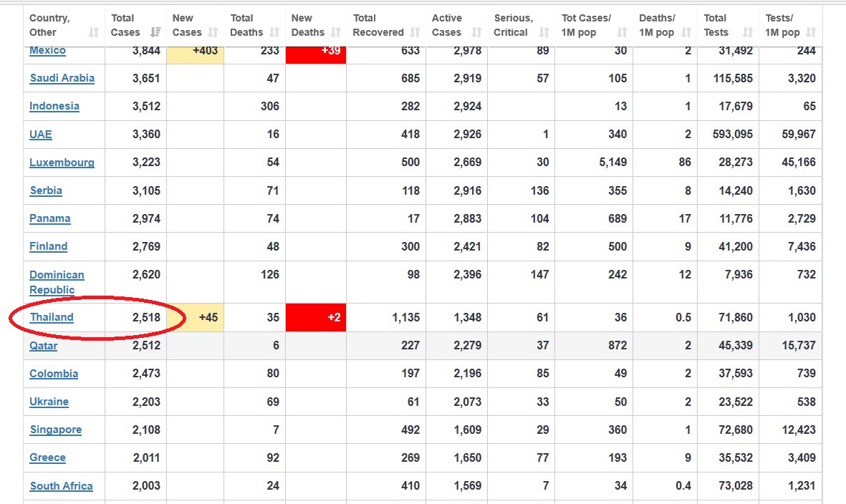Sort by Total Recovered with its arrow icon
The height and width of the screenshot is (504, 846).
(x=415, y=33)
